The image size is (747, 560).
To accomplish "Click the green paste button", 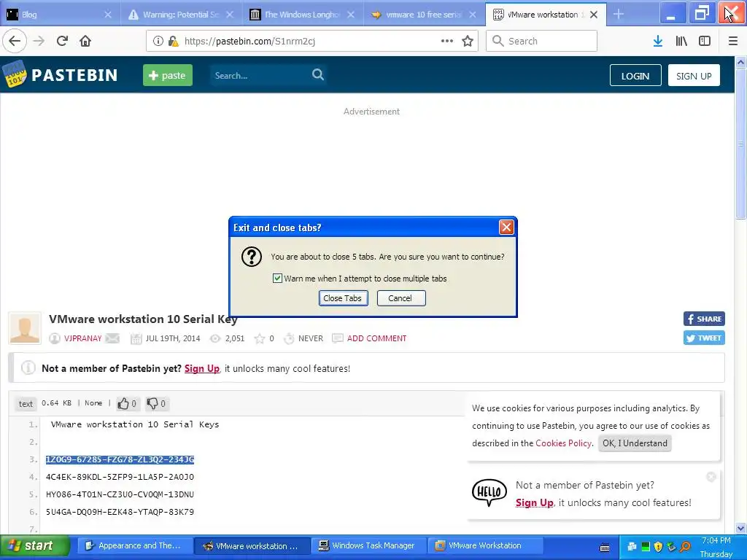I will [168, 75].
